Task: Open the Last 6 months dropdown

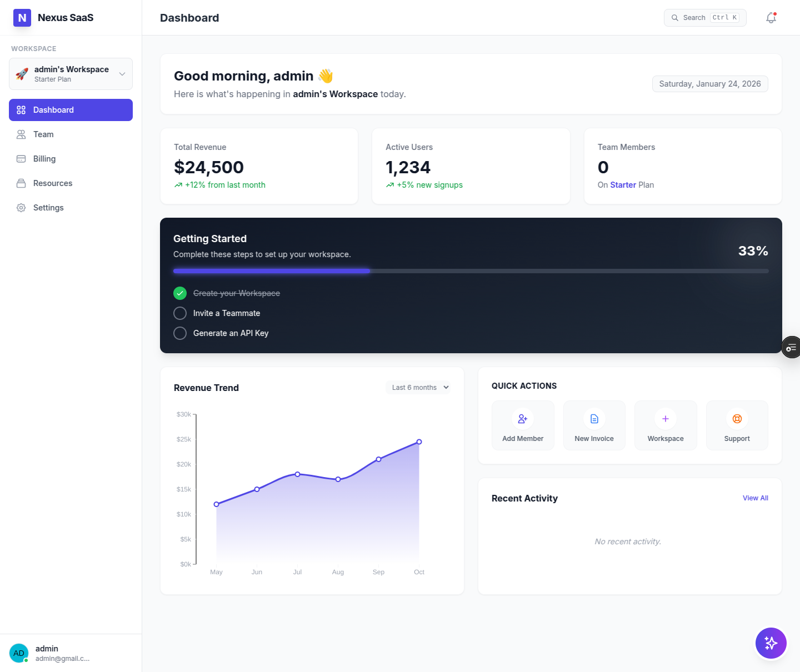Action: pos(418,388)
